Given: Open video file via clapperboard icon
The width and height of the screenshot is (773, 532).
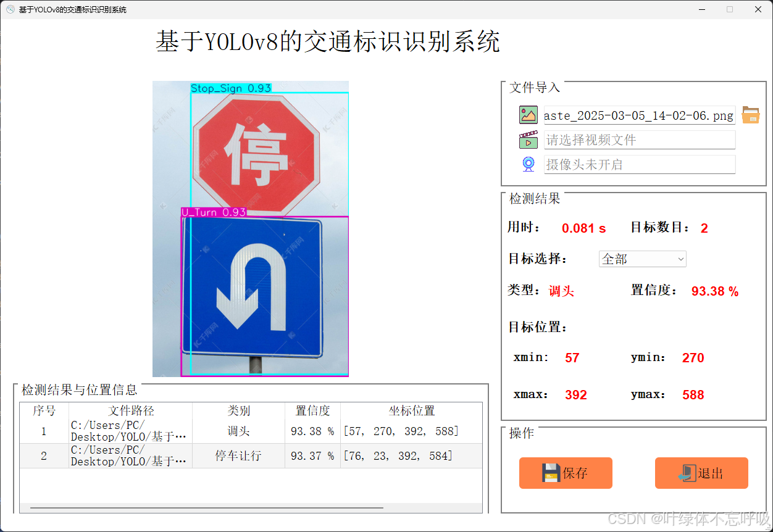Looking at the screenshot, I should tap(529, 140).
